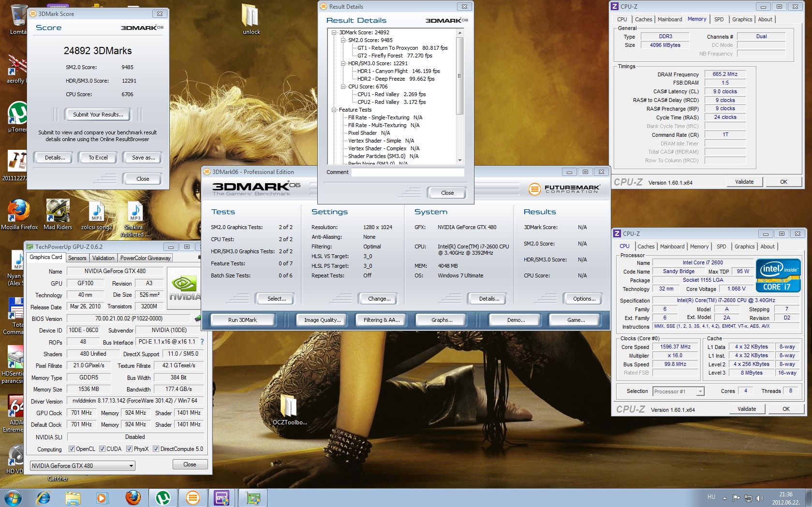Open the Validation tab in GPU-Z
Image resolution: width=812 pixels, height=507 pixels.
click(x=103, y=258)
